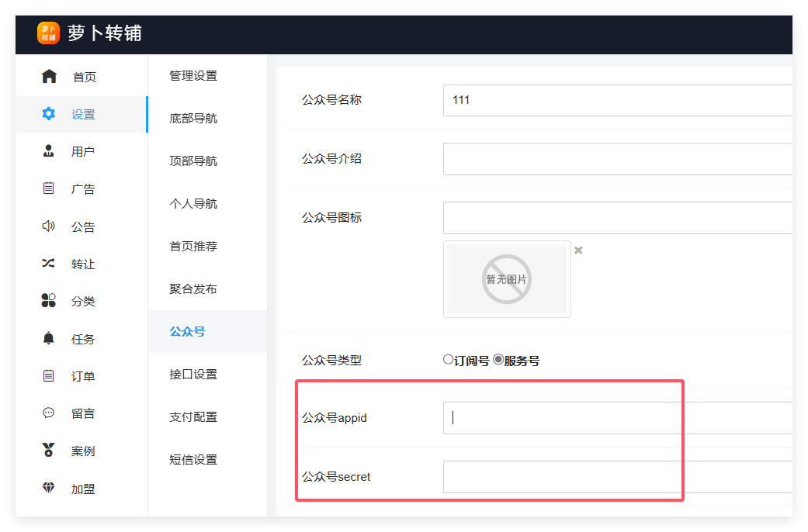
Task: Open 任务 in the main sidebar
Action: [81, 339]
